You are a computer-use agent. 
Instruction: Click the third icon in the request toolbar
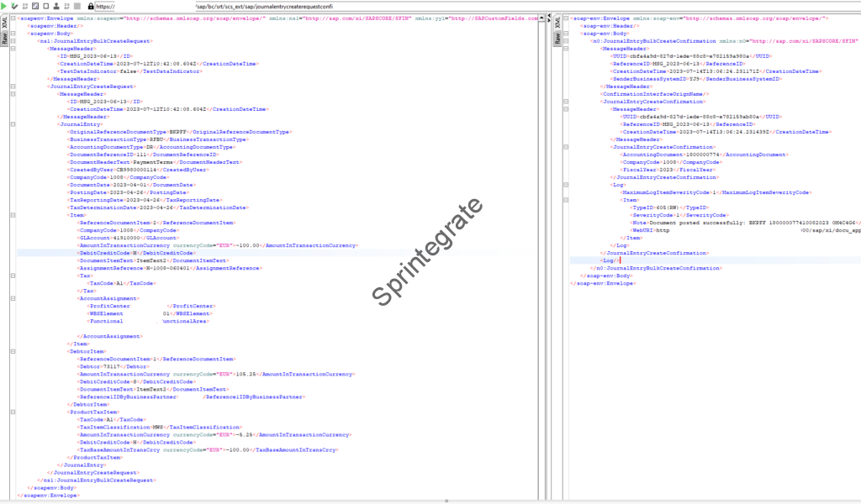[x=24, y=6]
